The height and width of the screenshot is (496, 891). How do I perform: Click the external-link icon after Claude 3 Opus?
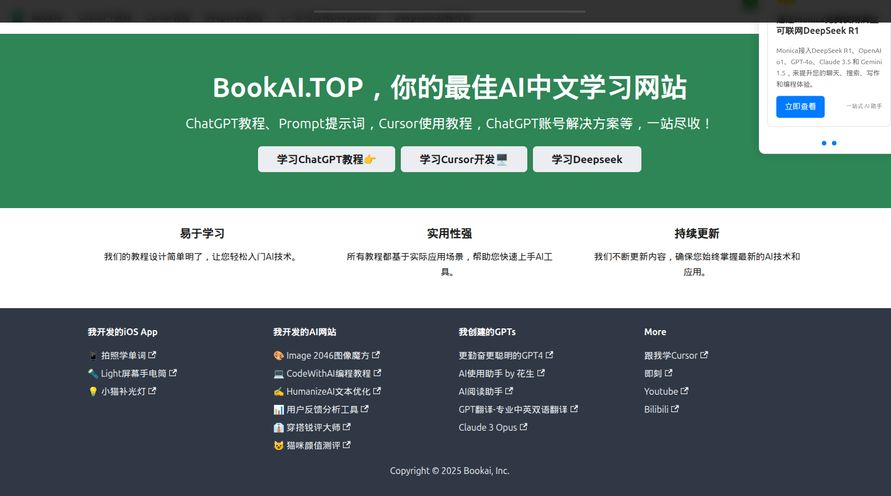pos(523,427)
